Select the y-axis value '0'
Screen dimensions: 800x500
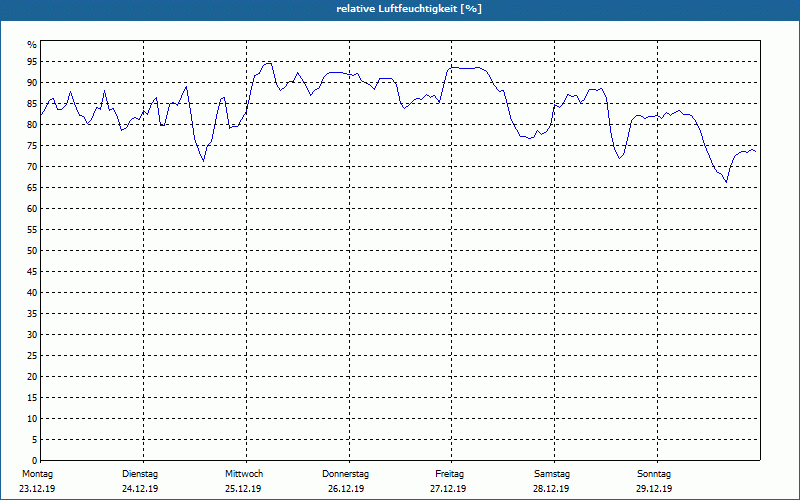(34, 461)
